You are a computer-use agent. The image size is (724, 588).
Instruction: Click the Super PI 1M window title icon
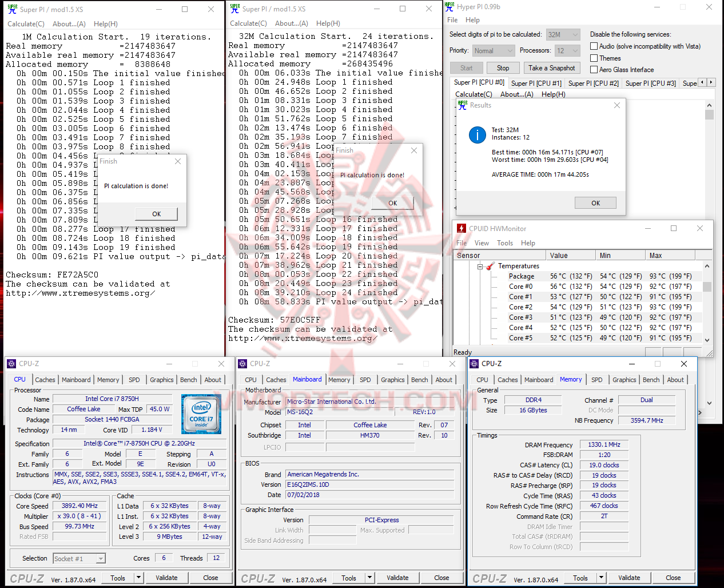pos(12,9)
